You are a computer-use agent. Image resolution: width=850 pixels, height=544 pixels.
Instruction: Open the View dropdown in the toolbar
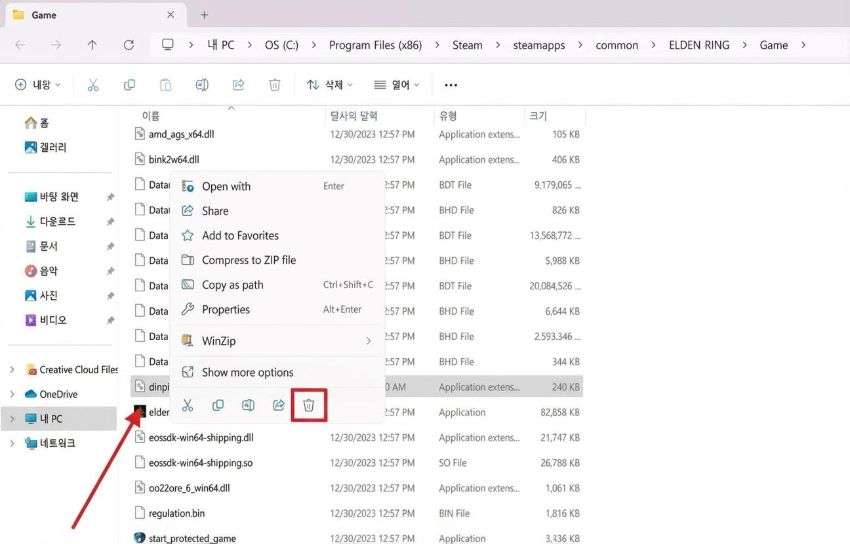click(x=397, y=85)
